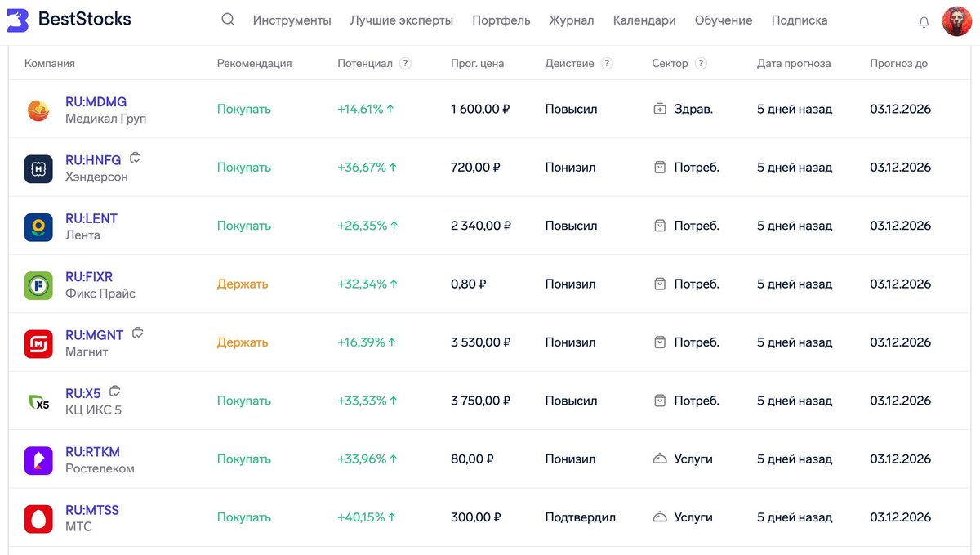Screen dimensions: 980x555
Task: Open the Лучшие эксперты menu item
Action: [402, 20]
